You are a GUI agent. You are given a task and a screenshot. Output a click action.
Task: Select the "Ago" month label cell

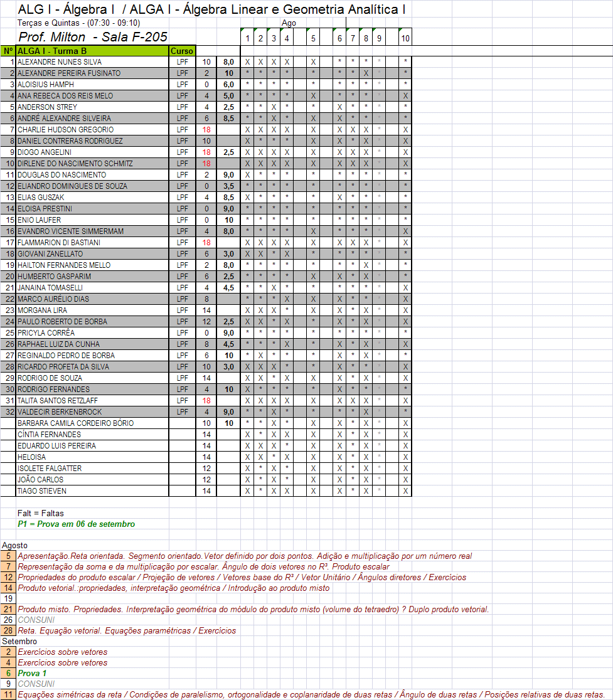[x=289, y=23]
